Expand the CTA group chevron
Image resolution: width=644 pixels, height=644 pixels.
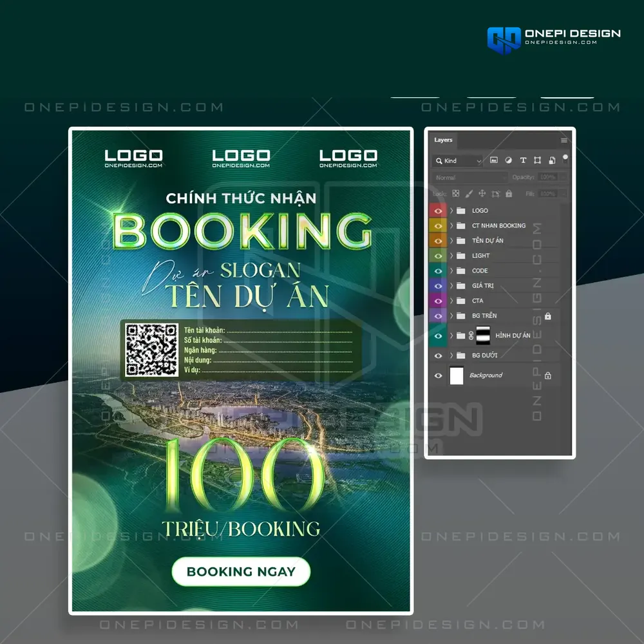451,301
